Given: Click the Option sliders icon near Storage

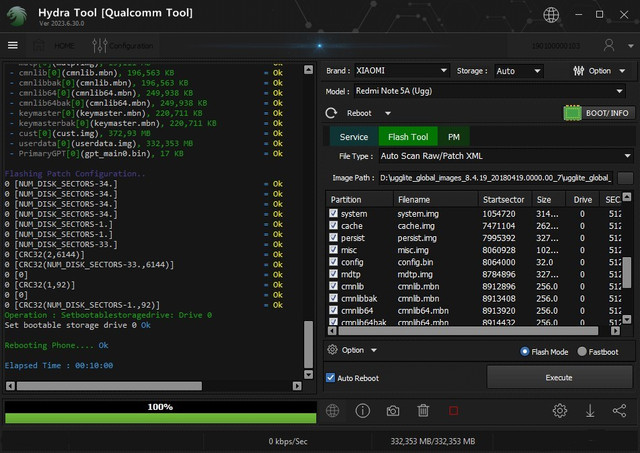Looking at the screenshot, I should (578, 71).
